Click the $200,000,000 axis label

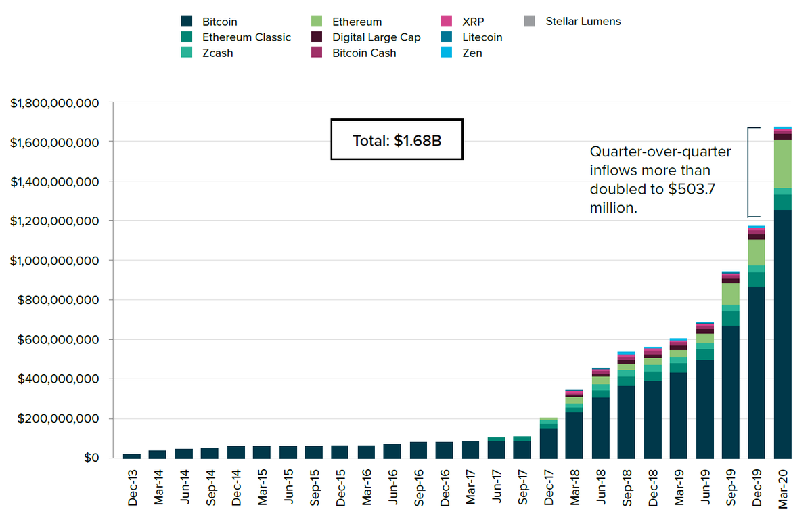click(x=59, y=418)
